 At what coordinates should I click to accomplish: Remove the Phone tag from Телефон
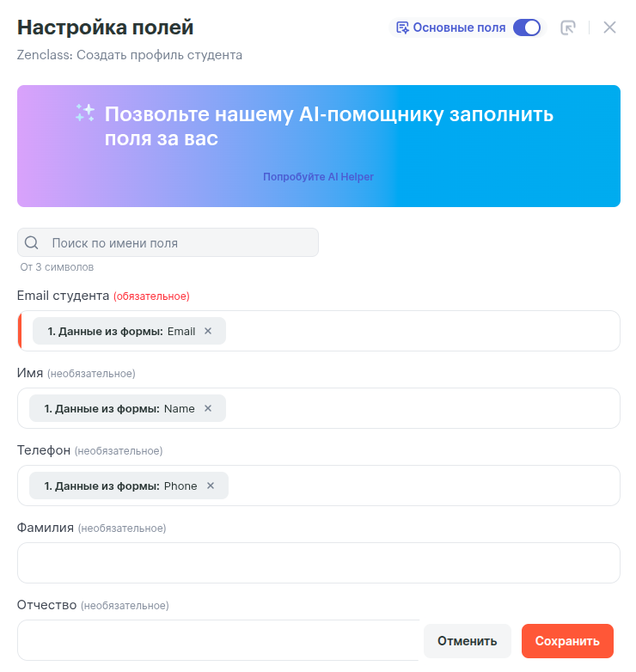[211, 486]
